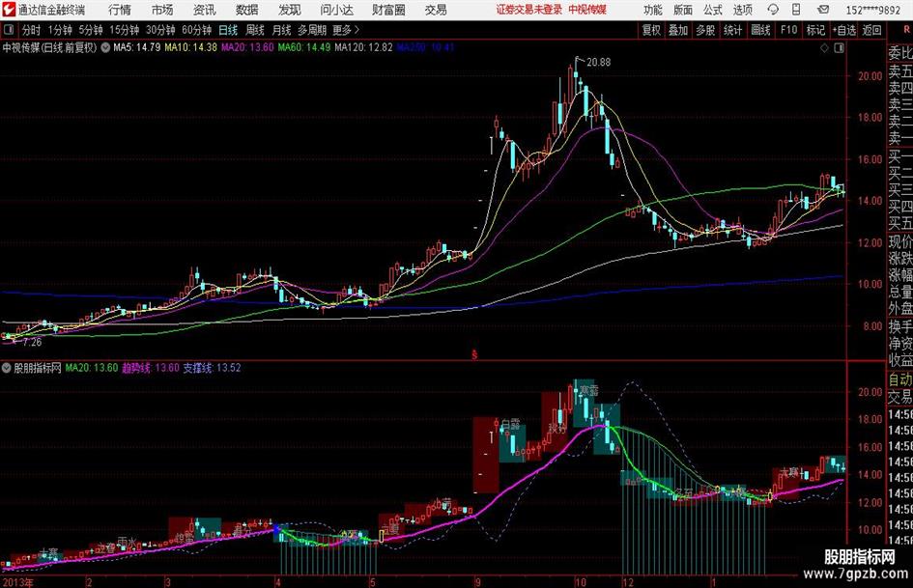The width and height of the screenshot is (913, 588).
Task: Open the 多周期 multi-period view
Action: coord(312,30)
